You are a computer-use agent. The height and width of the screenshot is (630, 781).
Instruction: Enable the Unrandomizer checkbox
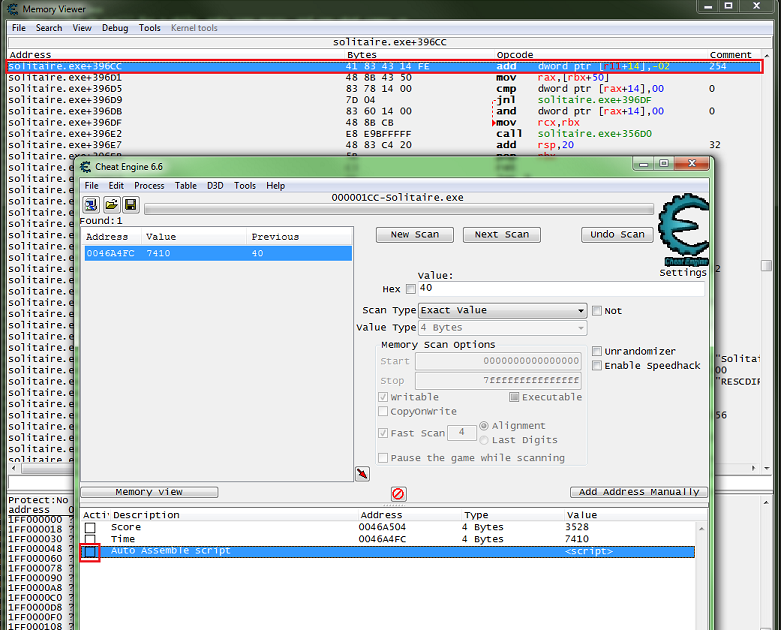[x=597, y=351]
